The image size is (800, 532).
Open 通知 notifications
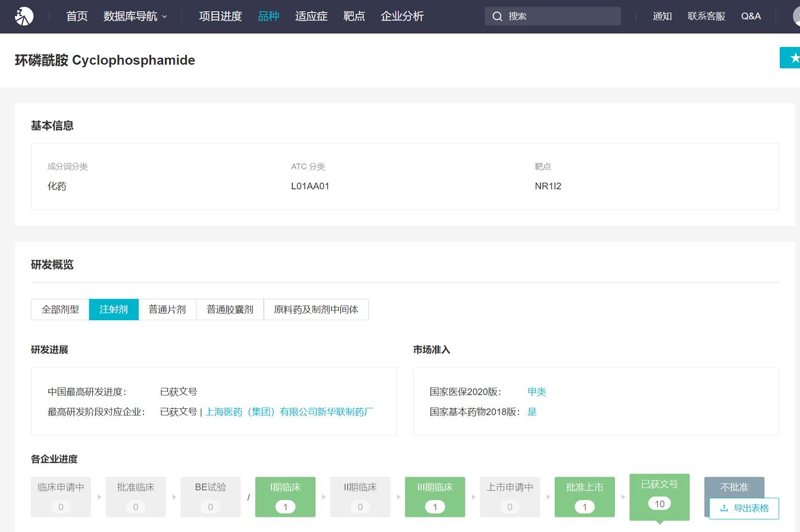click(x=662, y=16)
